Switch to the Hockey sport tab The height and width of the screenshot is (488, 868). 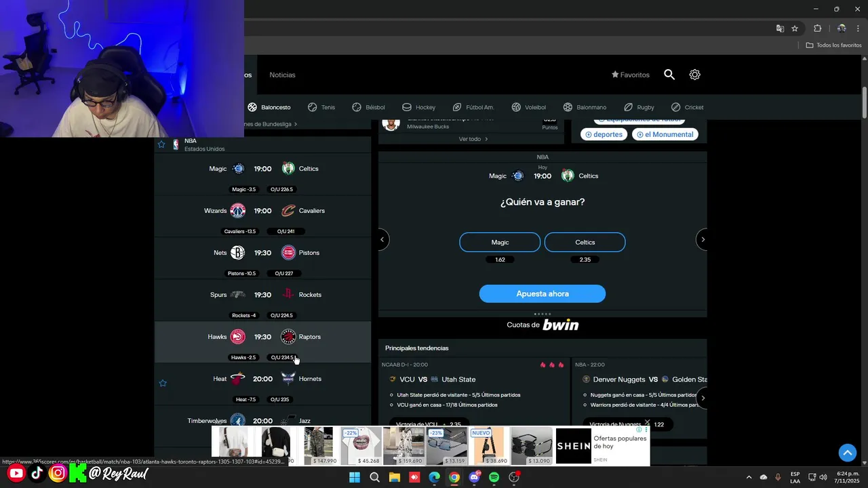click(418, 107)
